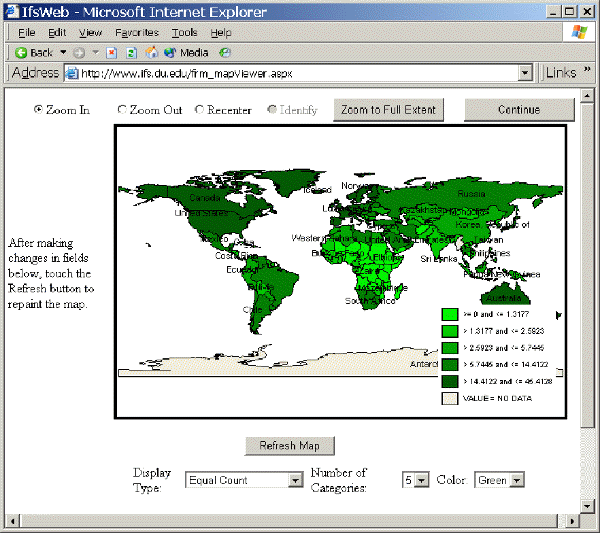600x533 pixels.
Task: Click the Windows logo throbber
Action: [579, 32]
